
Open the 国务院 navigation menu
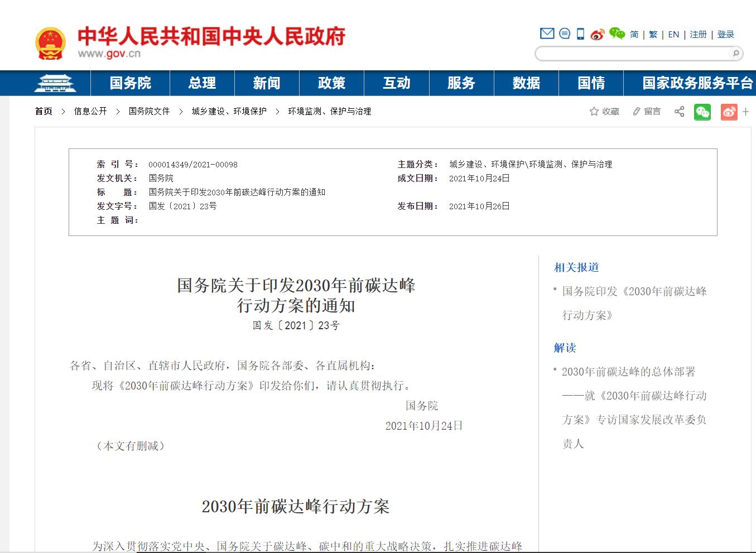coord(130,83)
